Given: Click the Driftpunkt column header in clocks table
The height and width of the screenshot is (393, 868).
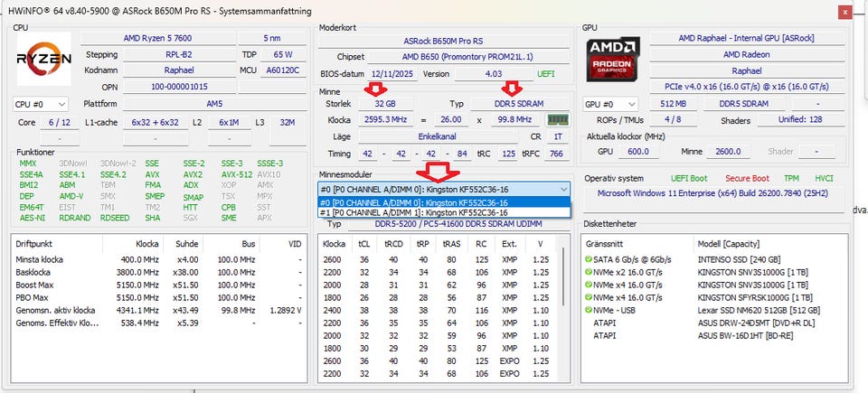Looking at the screenshot, I should 40,244.
